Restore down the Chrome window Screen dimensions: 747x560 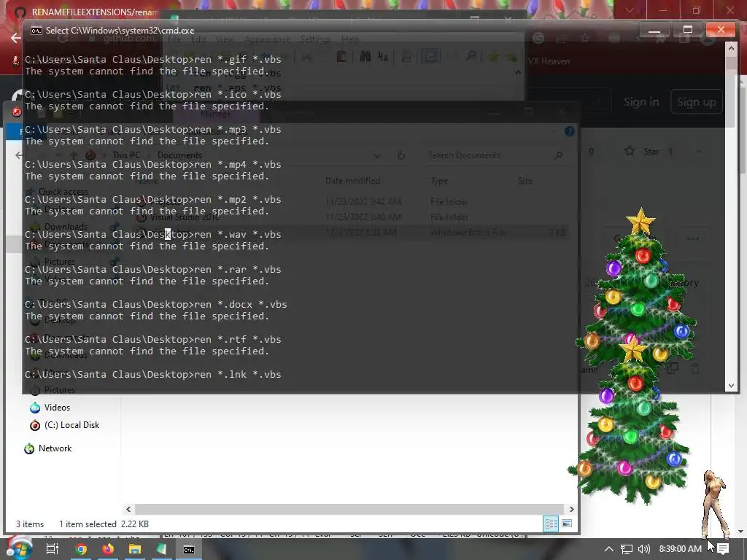[x=697, y=10]
